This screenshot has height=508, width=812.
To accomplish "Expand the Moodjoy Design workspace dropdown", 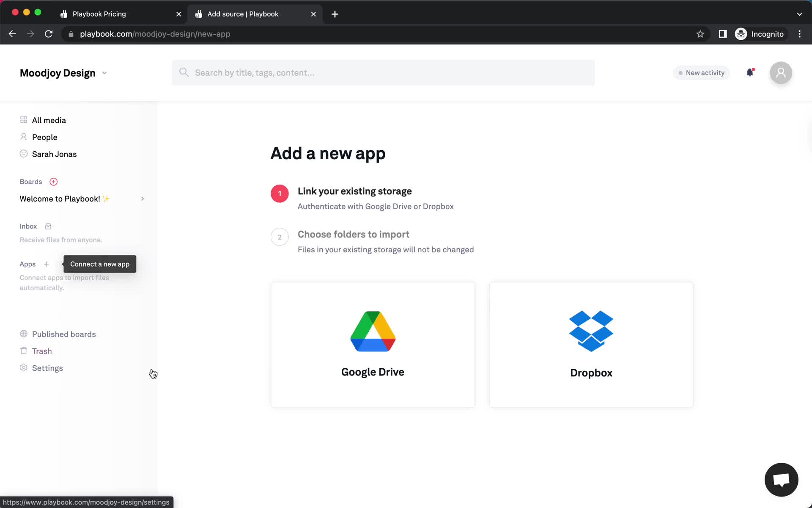I will click(104, 72).
